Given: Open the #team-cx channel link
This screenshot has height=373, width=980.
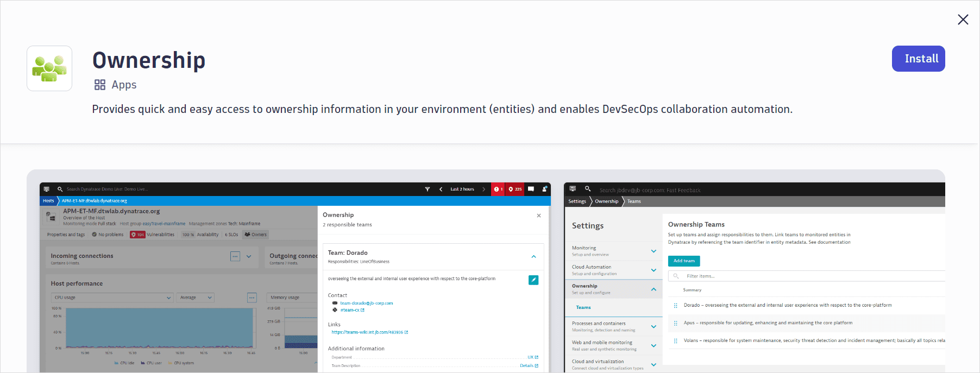Looking at the screenshot, I should coord(352,310).
